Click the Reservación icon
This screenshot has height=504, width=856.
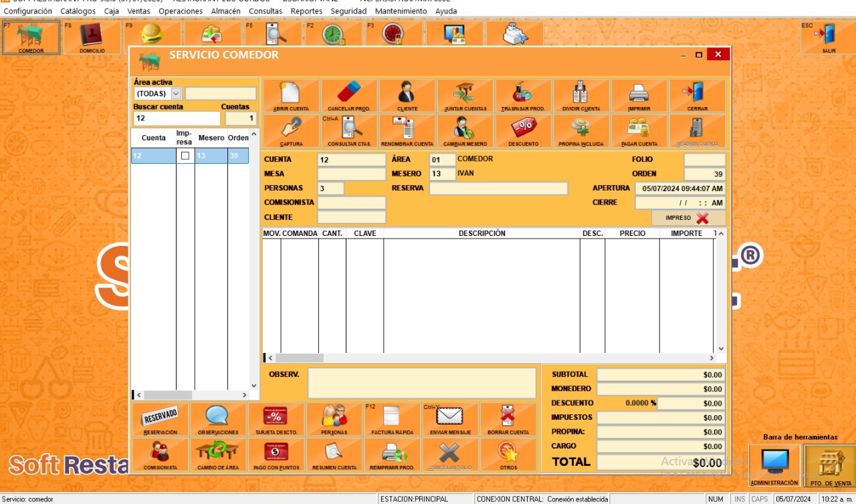160,419
